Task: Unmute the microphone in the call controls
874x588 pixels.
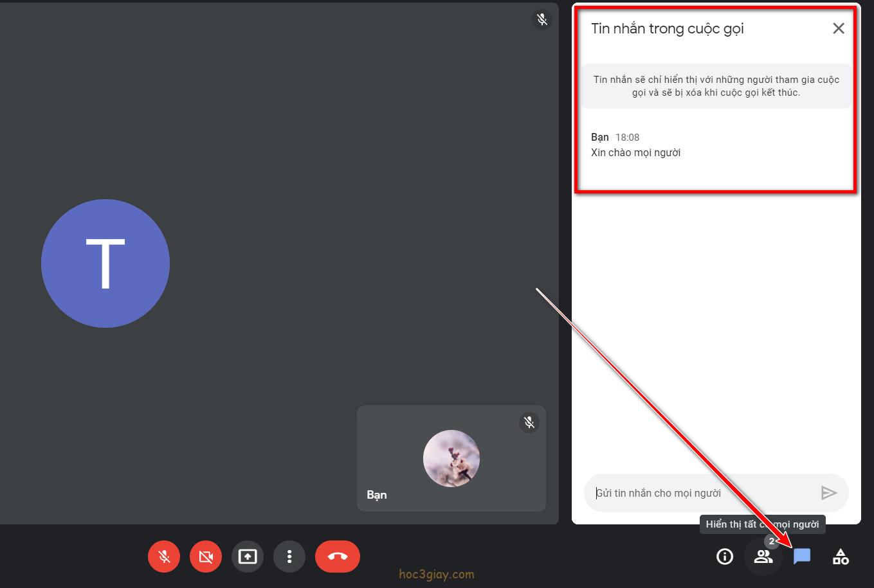Action: pos(164,557)
